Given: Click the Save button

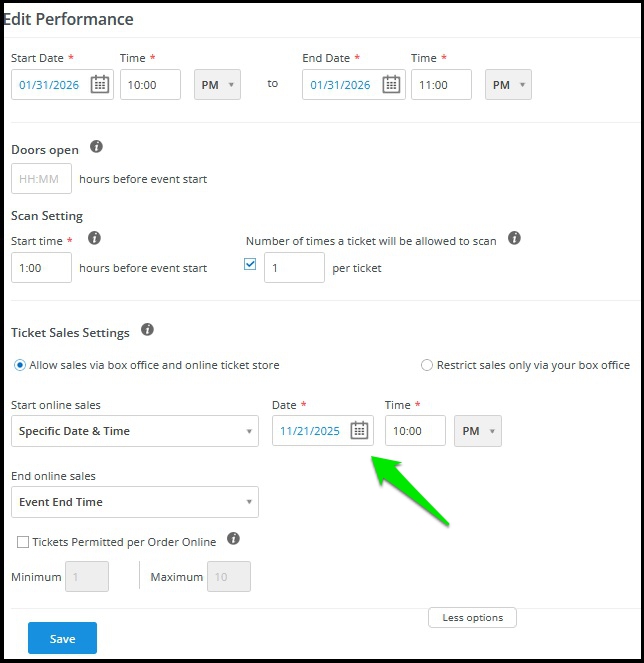Looking at the screenshot, I should 63,638.
